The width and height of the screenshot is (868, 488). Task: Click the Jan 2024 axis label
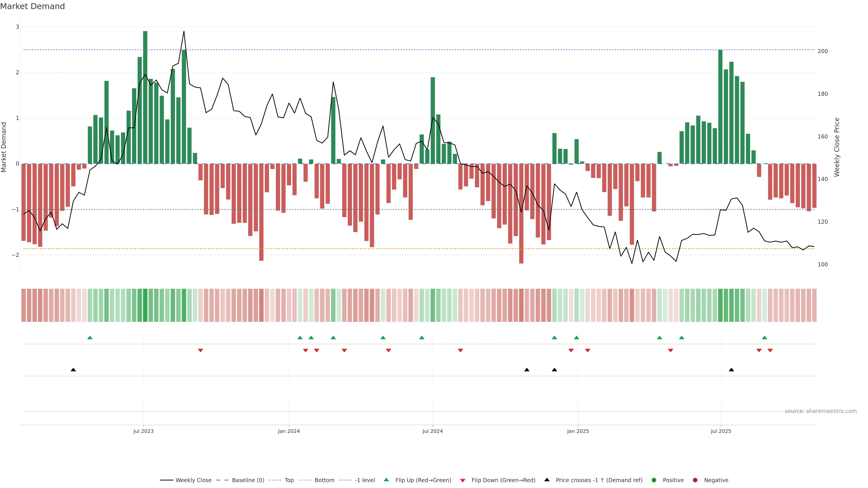point(289,431)
